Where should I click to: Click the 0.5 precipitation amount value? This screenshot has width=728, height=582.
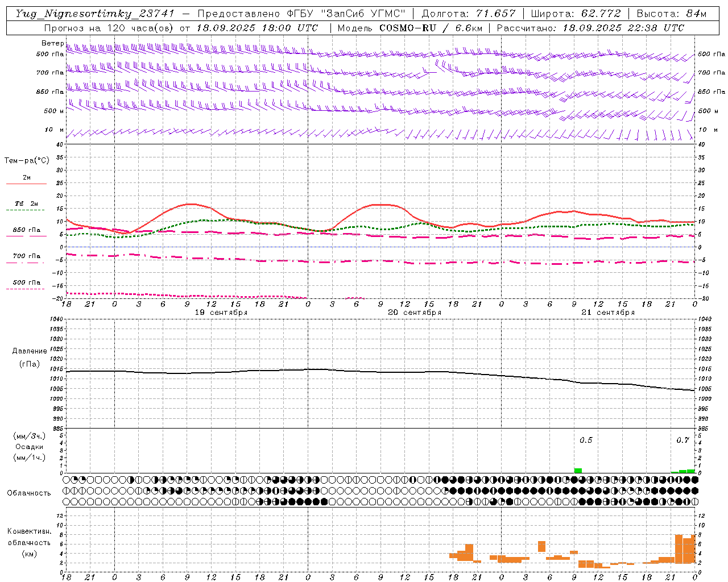(586, 440)
